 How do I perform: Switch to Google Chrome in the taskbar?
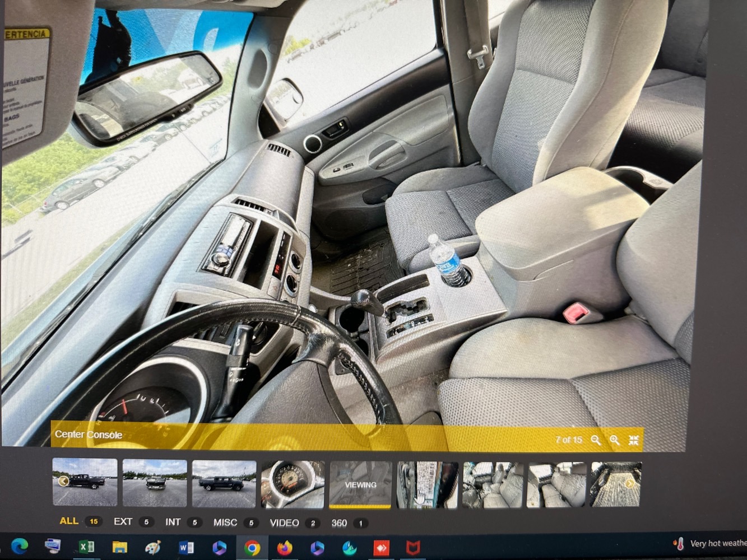[x=252, y=547]
